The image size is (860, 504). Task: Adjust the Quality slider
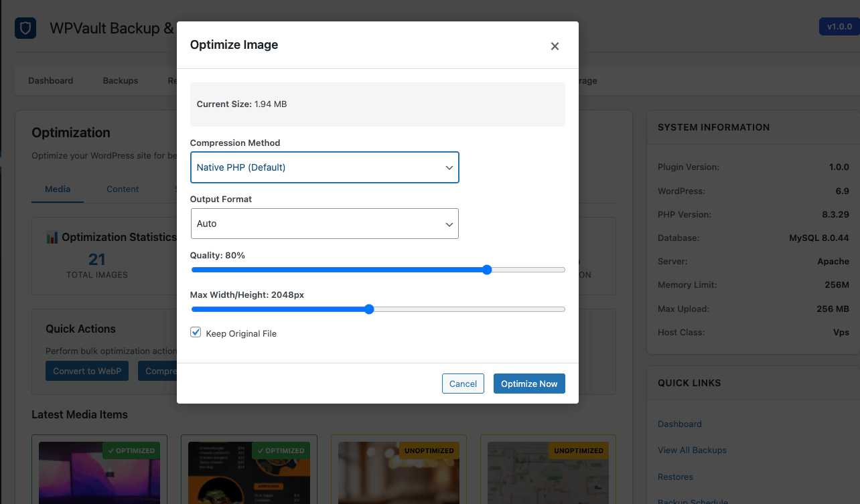pos(378,270)
